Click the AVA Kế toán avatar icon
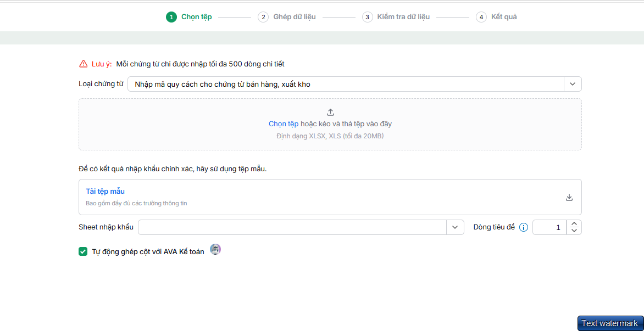Screen dimensions: 644x331 point(215,249)
